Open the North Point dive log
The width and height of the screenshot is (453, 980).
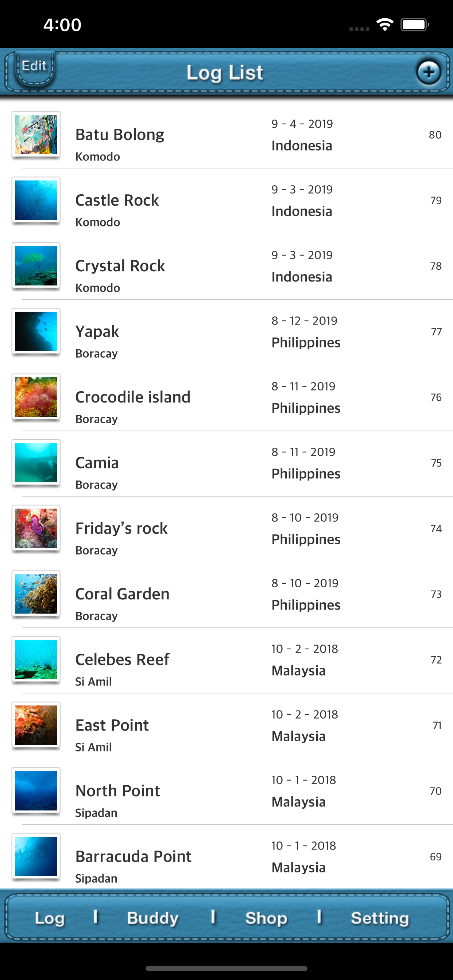pos(228,792)
